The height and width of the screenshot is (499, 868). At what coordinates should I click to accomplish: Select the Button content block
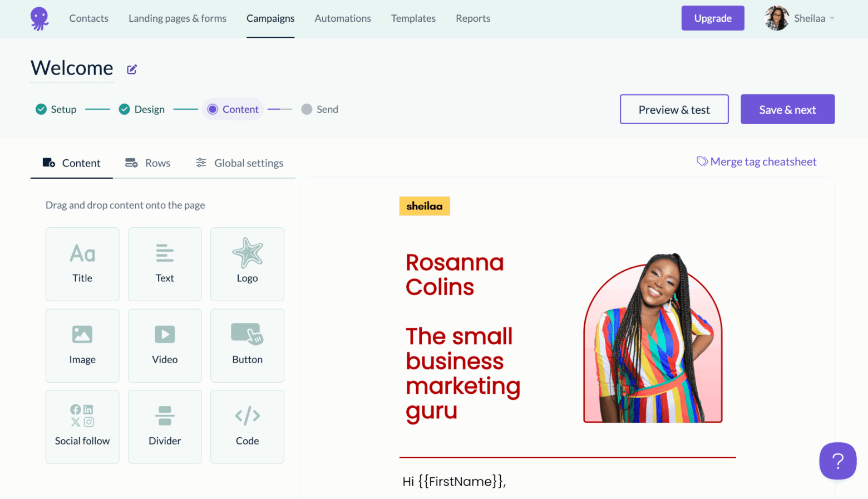[247, 345]
